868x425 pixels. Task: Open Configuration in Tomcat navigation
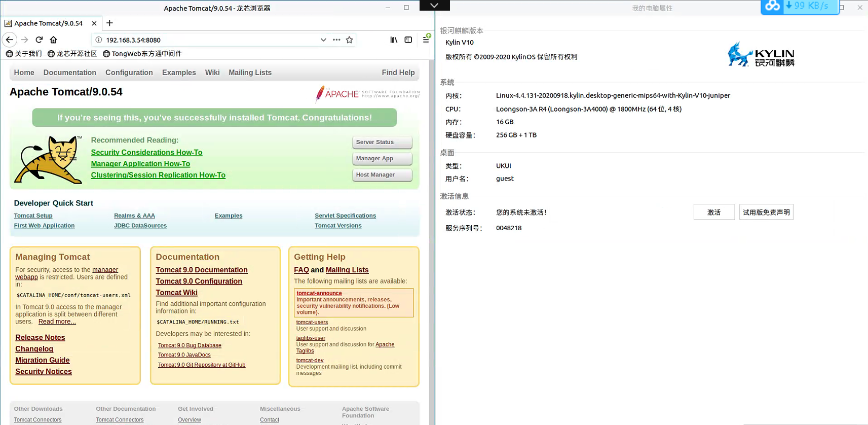tap(129, 73)
